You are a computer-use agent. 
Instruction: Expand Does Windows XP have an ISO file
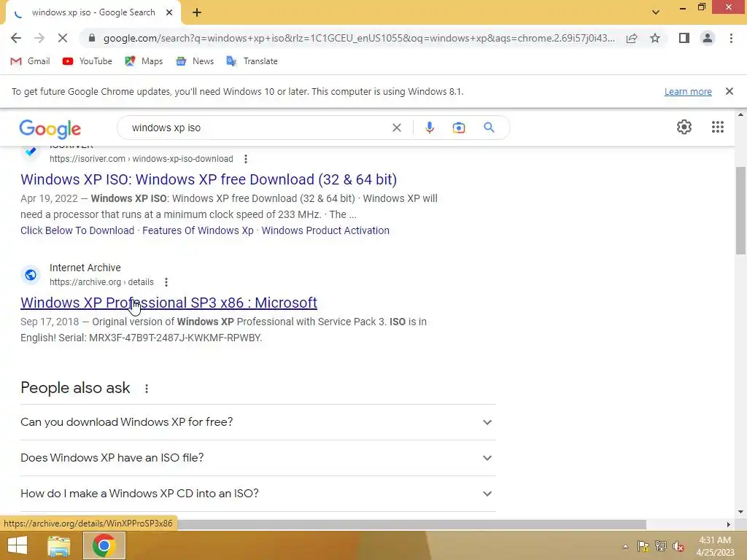[258, 458]
